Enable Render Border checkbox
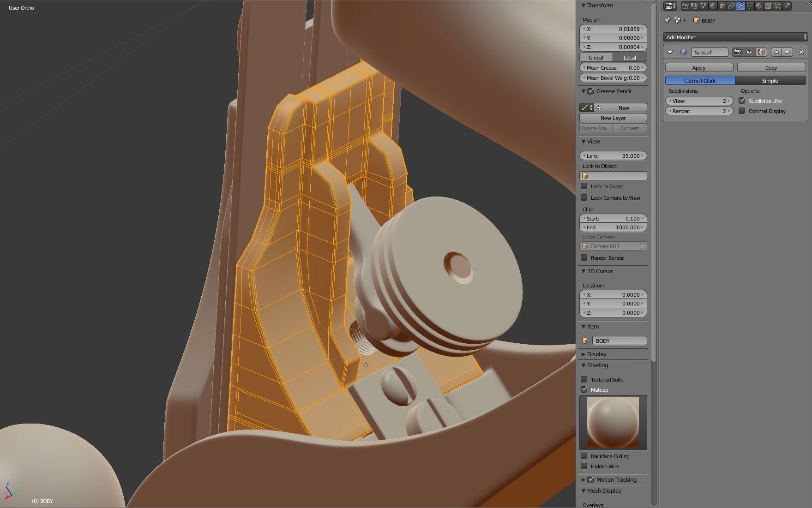The width and height of the screenshot is (812, 508). click(x=584, y=257)
